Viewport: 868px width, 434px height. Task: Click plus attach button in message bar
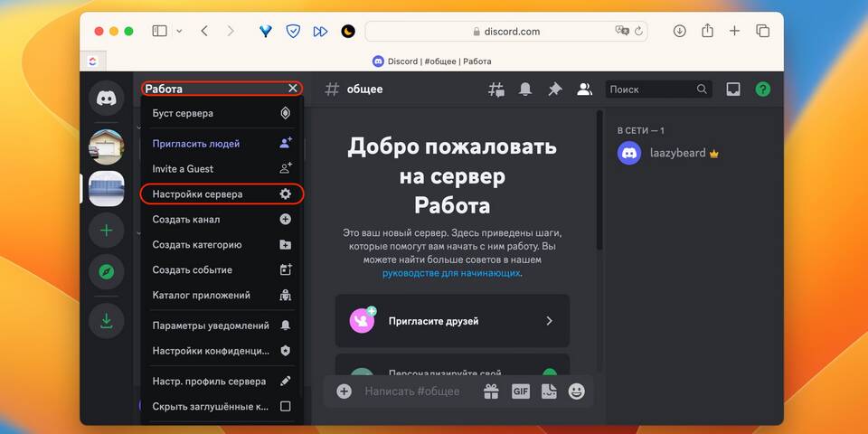[344, 392]
